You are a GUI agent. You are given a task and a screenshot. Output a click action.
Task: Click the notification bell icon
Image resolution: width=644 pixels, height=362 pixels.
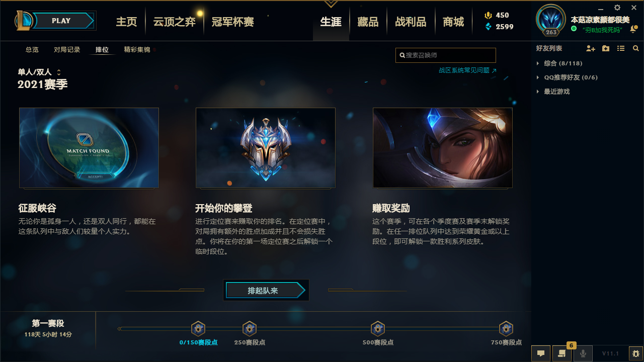(633, 29)
